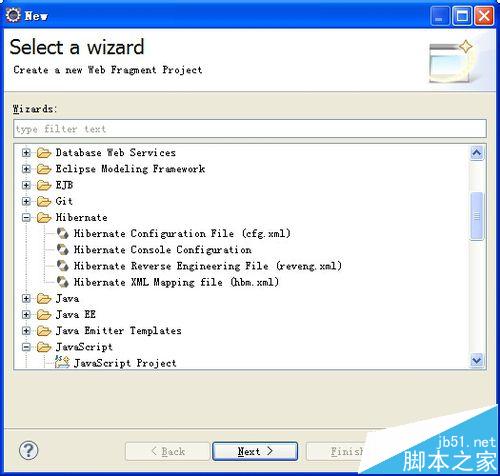Image resolution: width=500 pixels, height=476 pixels.
Task: Focus the type filter text field
Action: coord(250,129)
